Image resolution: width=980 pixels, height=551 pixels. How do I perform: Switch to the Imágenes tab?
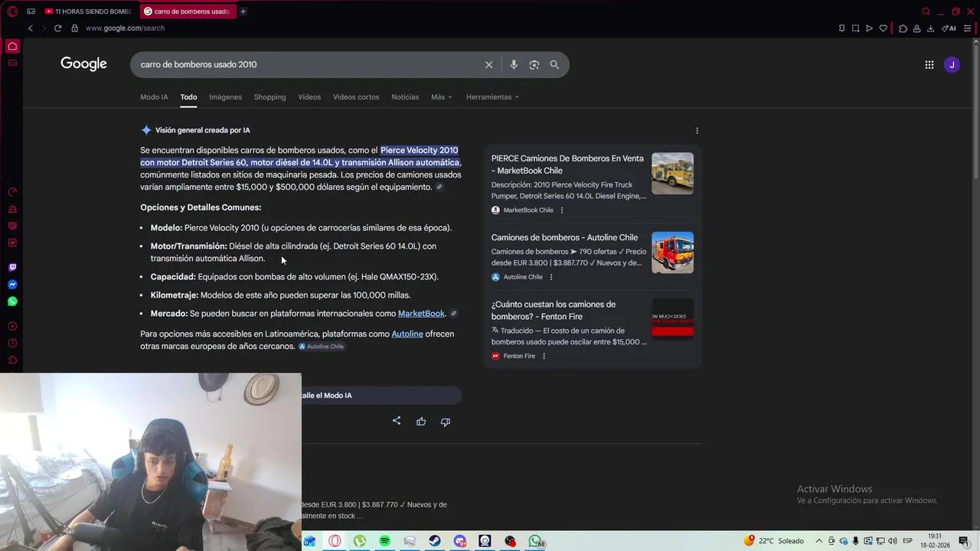[x=225, y=97]
